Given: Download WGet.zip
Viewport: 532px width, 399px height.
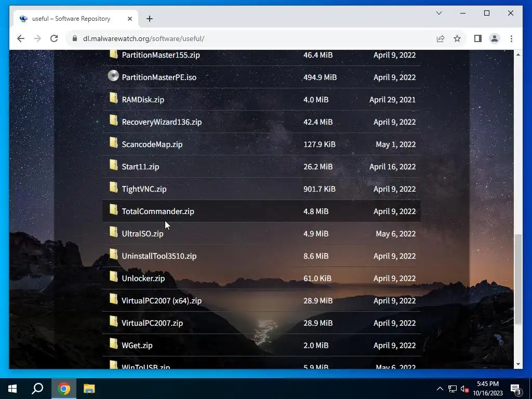Looking at the screenshot, I should tap(137, 345).
